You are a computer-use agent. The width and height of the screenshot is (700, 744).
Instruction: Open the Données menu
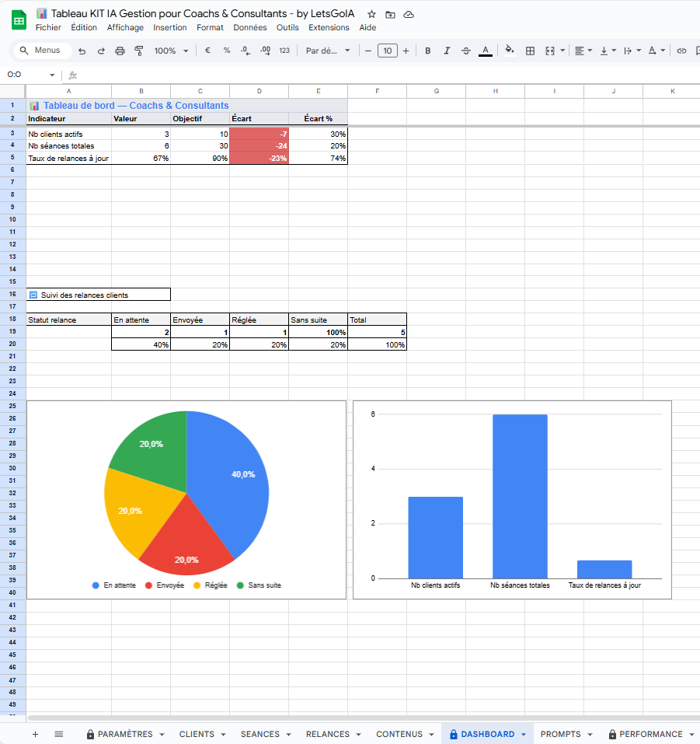(249, 27)
